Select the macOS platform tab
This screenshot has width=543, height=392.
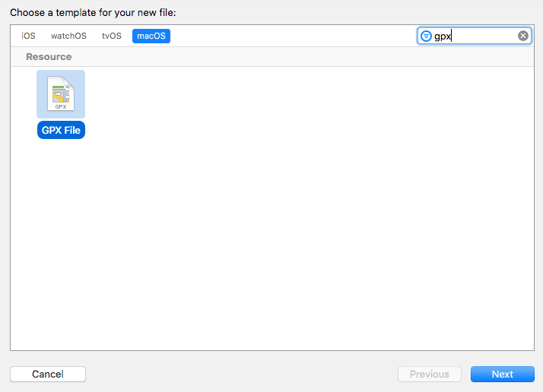pyautogui.click(x=151, y=36)
